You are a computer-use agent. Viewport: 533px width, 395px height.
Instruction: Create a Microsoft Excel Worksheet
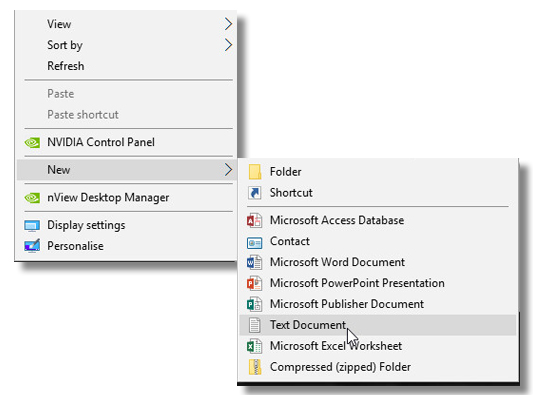378,346
